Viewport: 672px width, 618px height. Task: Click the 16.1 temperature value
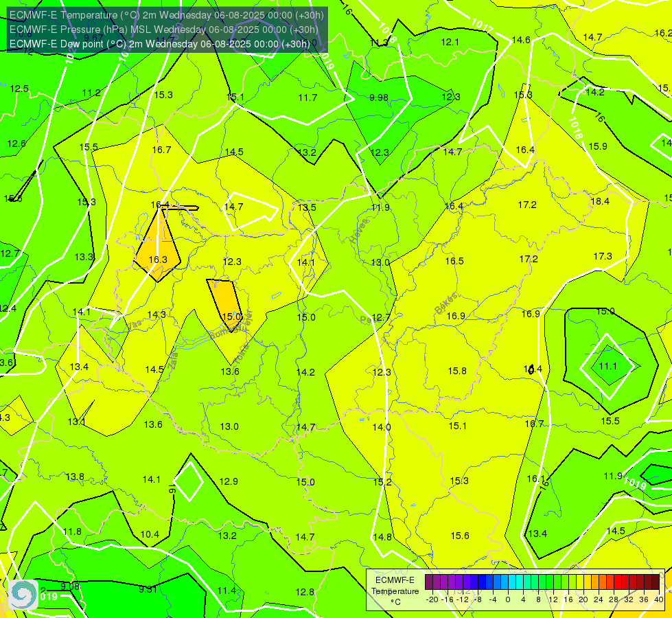click(535, 479)
